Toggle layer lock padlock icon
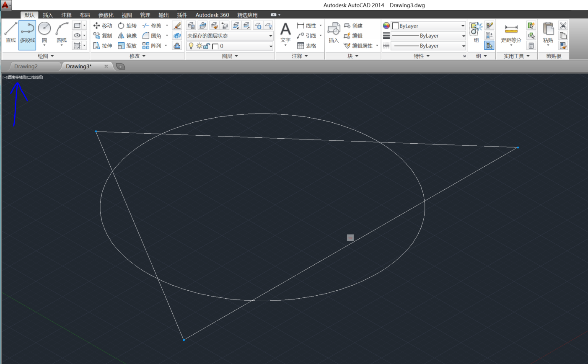 [x=206, y=46]
